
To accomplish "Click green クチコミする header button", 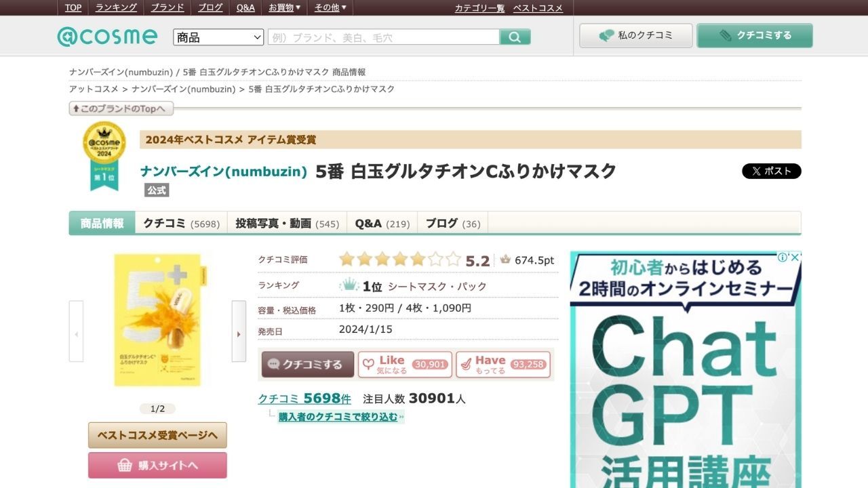I will (755, 36).
